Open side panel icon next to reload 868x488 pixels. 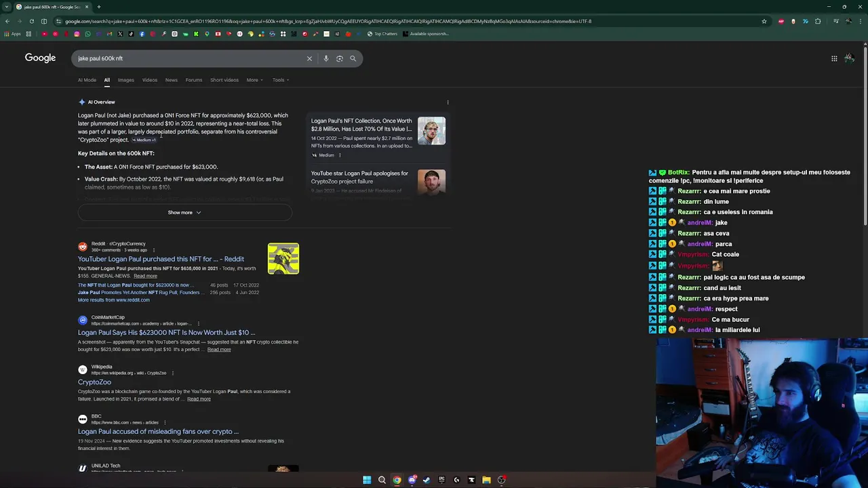click(x=44, y=21)
